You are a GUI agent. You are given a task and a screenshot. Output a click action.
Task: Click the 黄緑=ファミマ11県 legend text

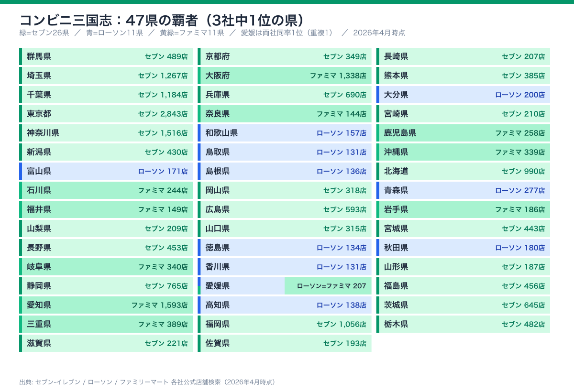(x=192, y=33)
